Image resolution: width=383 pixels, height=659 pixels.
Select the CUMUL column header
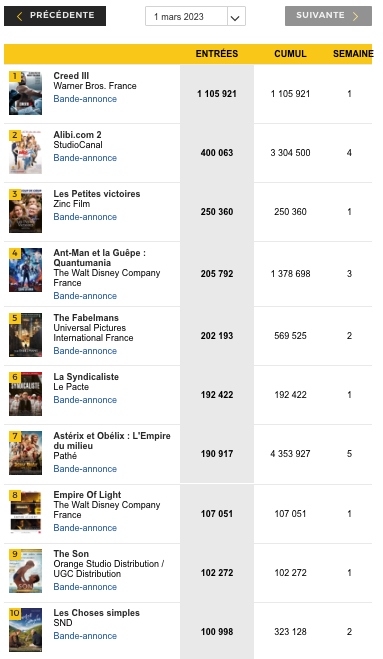pos(291,54)
